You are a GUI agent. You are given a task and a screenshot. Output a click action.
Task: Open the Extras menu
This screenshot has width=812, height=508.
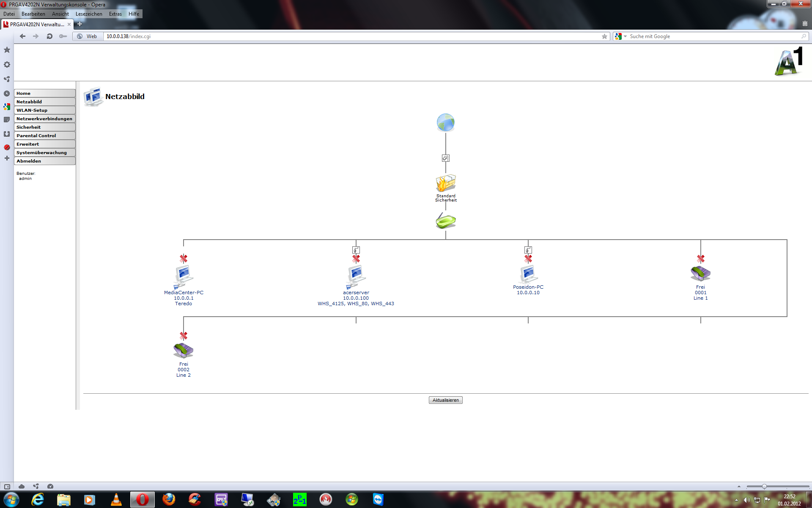[x=115, y=14]
